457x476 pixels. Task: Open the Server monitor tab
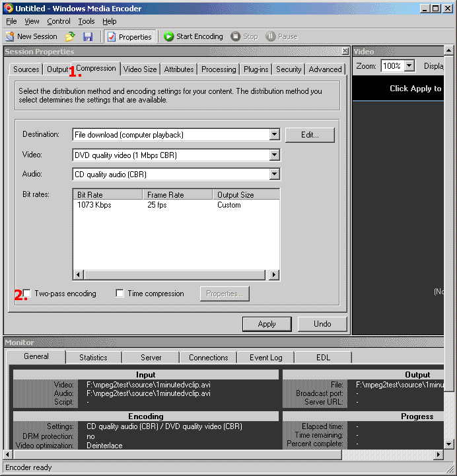(x=151, y=358)
